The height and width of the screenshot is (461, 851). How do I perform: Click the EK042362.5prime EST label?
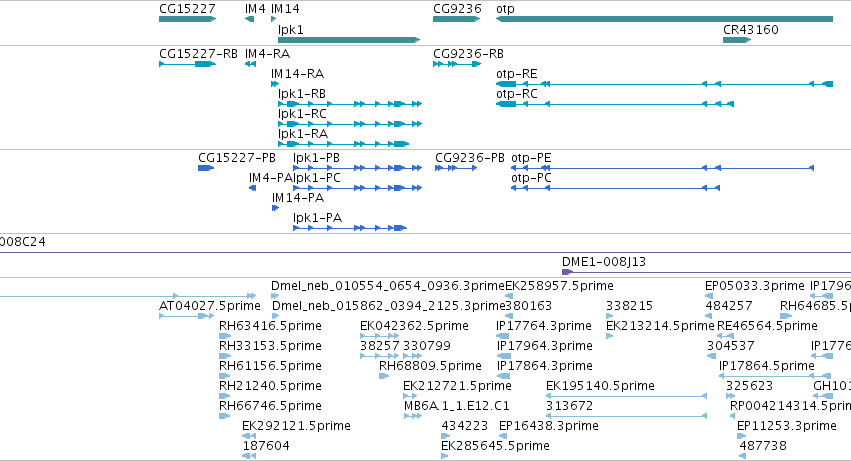414,326
